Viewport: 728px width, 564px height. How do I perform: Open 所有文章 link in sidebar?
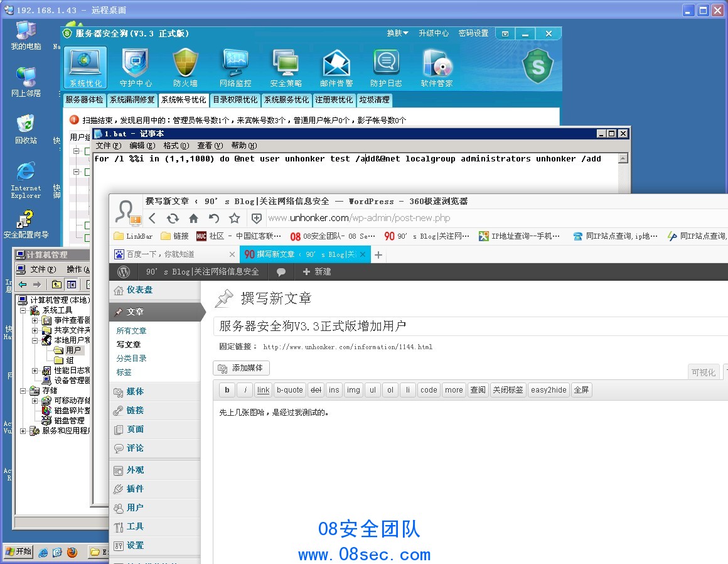[131, 331]
